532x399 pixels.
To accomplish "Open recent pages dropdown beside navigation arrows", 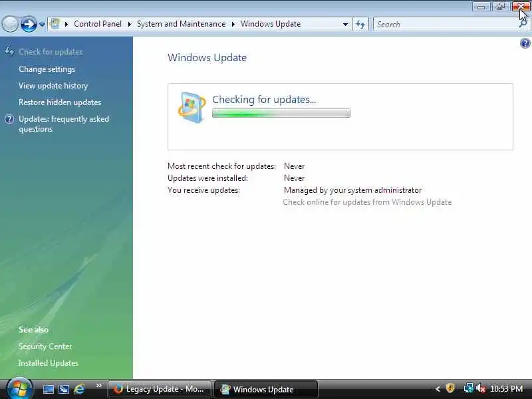I will pyautogui.click(x=42, y=25).
